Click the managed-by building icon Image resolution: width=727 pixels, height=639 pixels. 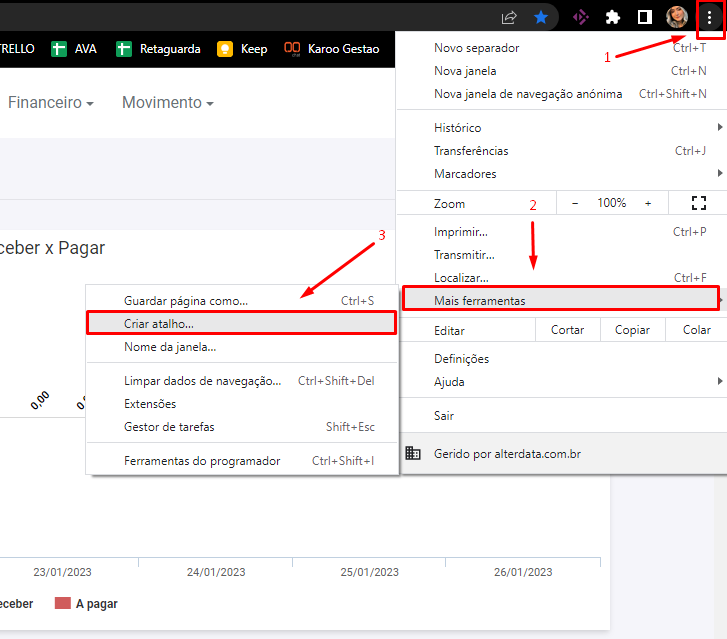[413, 453]
